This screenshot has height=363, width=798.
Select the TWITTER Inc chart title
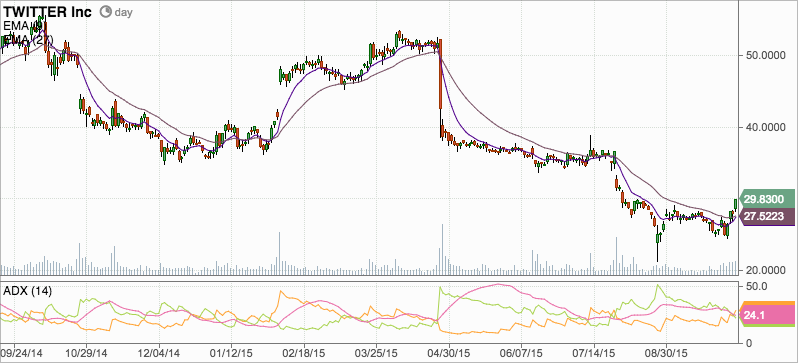[47, 12]
